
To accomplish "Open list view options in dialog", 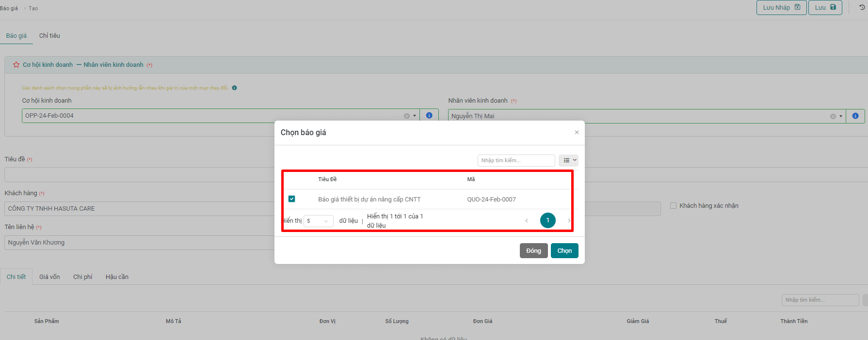I will click(568, 160).
